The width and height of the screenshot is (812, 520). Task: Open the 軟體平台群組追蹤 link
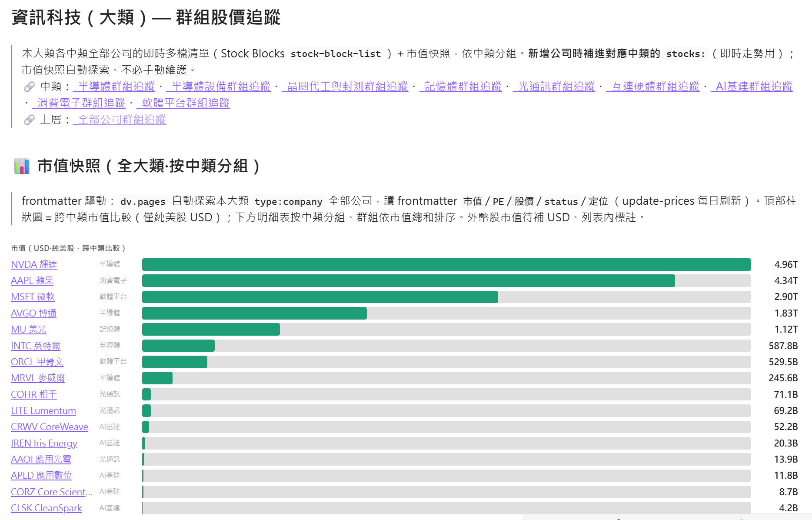(x=183, y=103)
